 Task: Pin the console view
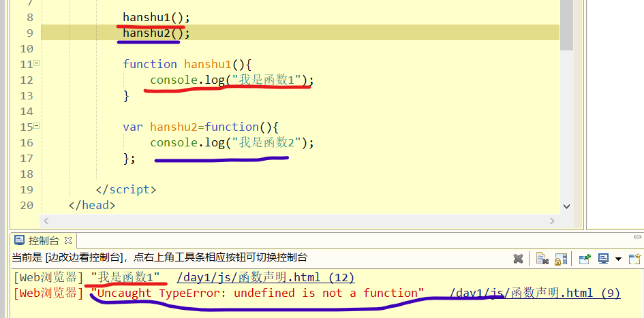click(x=585, y=259)
